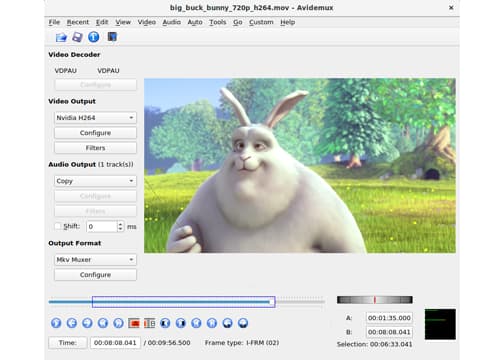Click the Frame type: I-FRM (02) text
This screenshot has width=500, height=360.
coord(242,343)
